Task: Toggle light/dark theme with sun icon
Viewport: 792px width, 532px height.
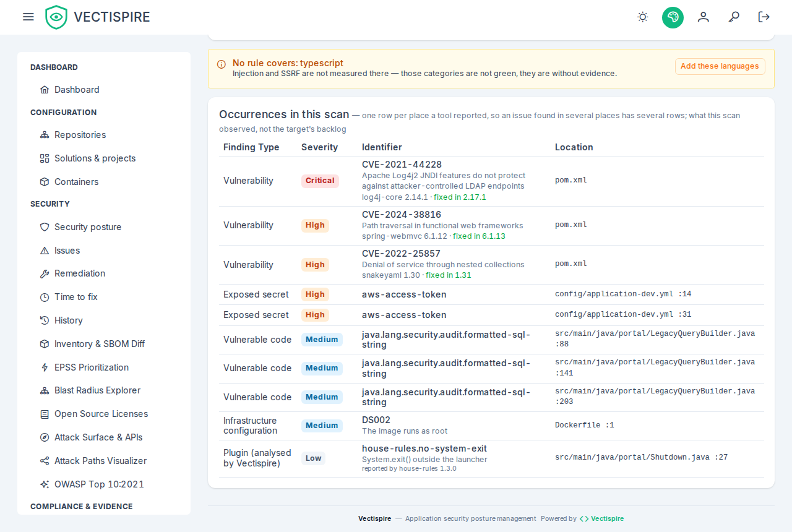Action: point(643,17)
